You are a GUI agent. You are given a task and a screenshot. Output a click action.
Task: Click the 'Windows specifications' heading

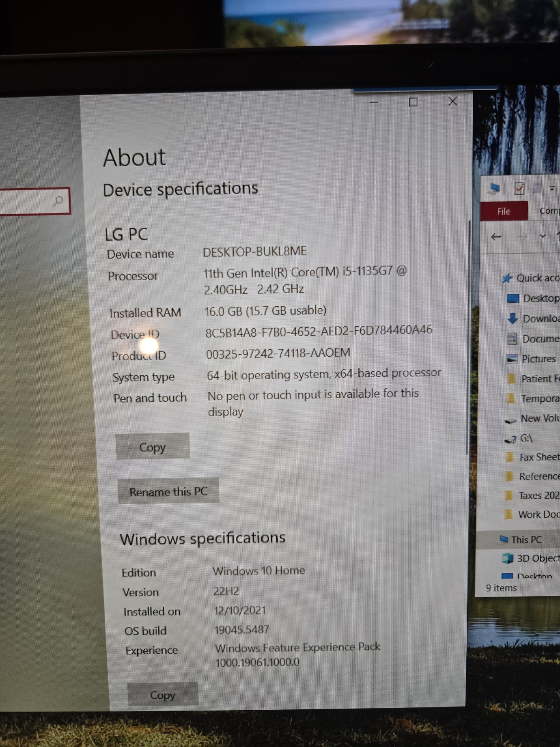click(x=203, y=538)
